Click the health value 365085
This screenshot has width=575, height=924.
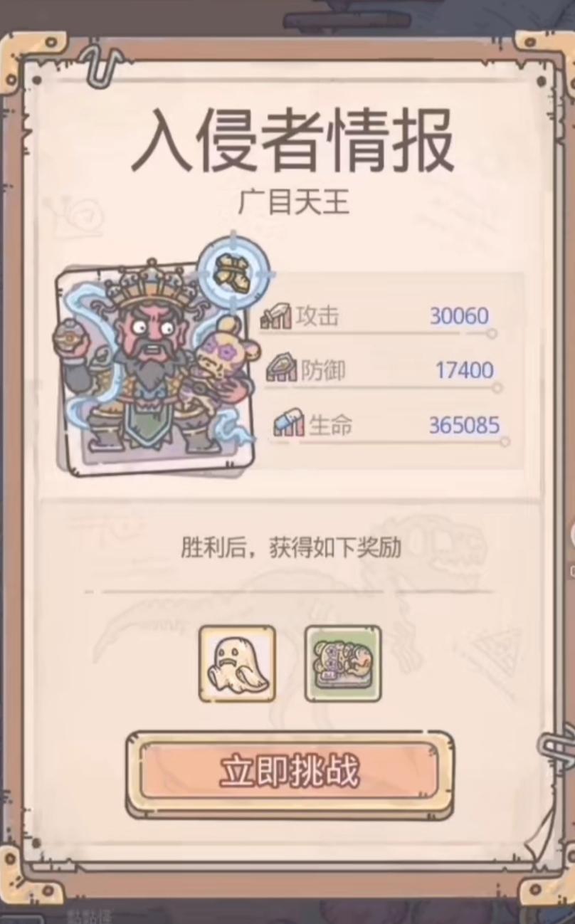click(x=464, y=426)
